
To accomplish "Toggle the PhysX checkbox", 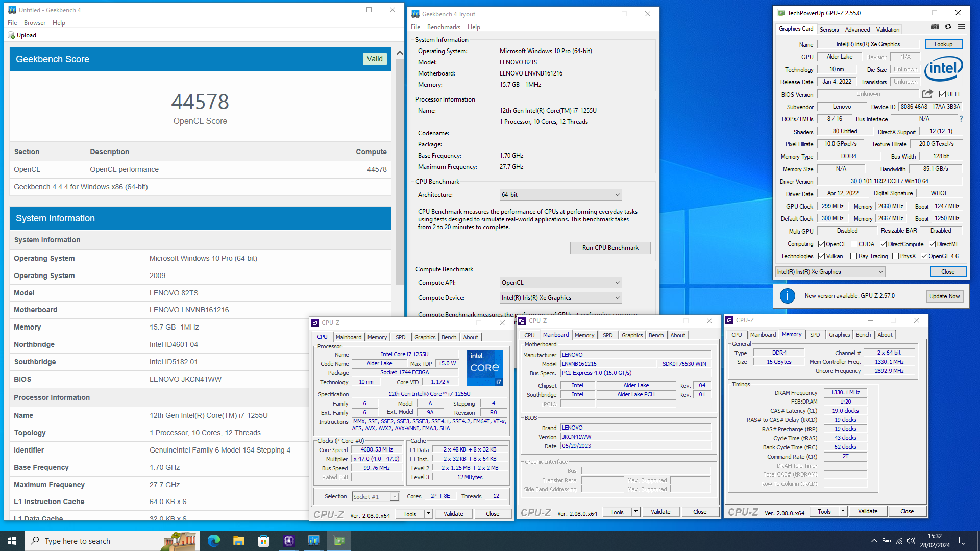I will [895, 256].
